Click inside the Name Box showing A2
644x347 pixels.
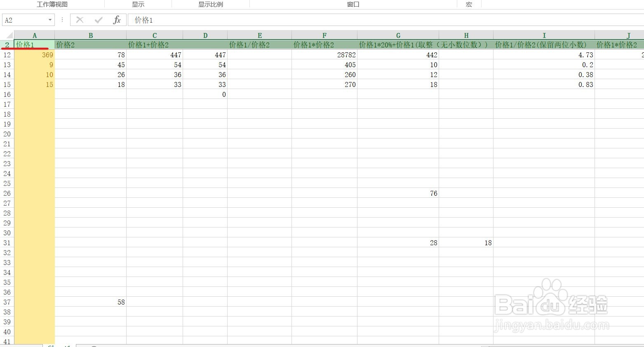25,20
